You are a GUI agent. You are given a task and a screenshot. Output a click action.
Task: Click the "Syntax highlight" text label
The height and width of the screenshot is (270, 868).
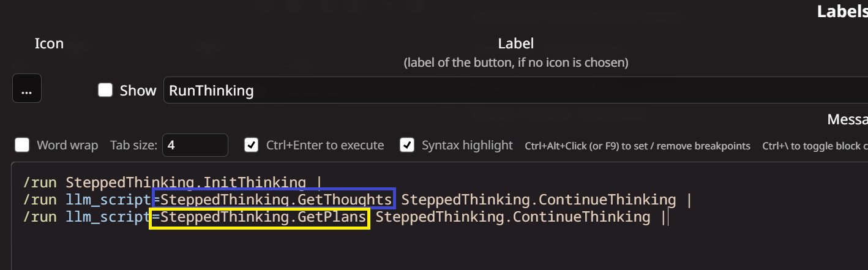[467, 145]
